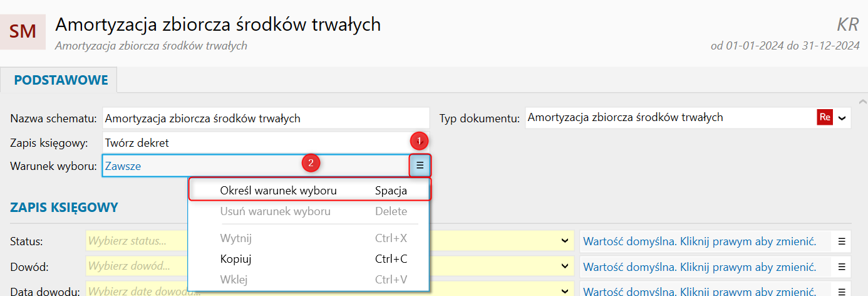Click 'Wartość domyślna' link in Dowód row
The height and width of the screenshot is (296, 868).
700,267
